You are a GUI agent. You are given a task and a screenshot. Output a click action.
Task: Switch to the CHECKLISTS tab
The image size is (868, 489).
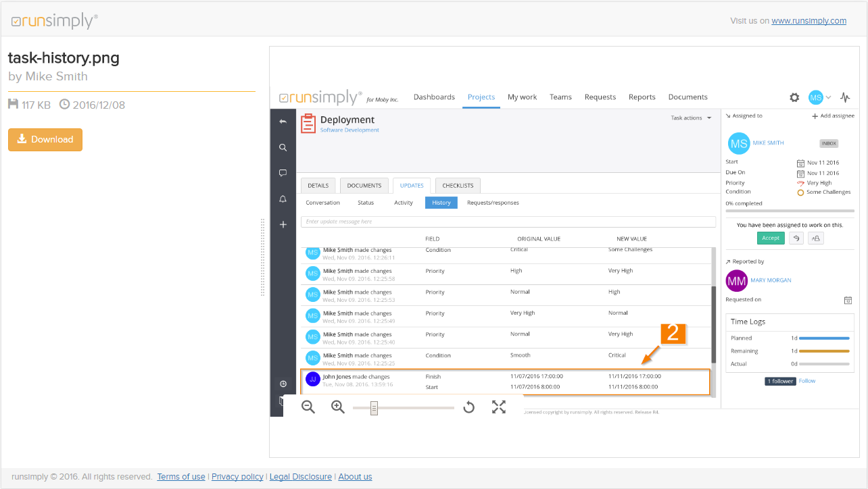[458, 186]
